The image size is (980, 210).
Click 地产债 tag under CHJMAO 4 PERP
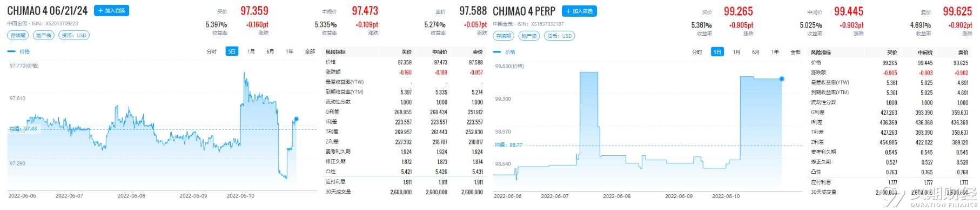pyautogui.click(x=529, y=36)
